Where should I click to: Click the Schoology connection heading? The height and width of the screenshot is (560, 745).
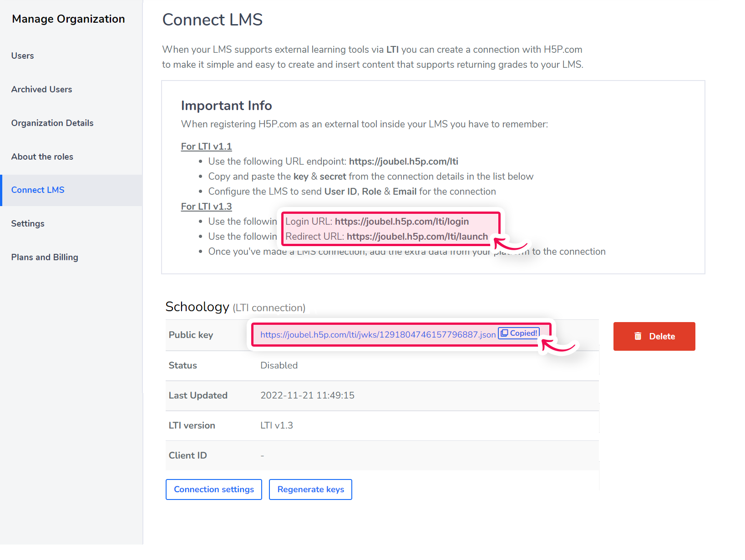tap(235, 307)
